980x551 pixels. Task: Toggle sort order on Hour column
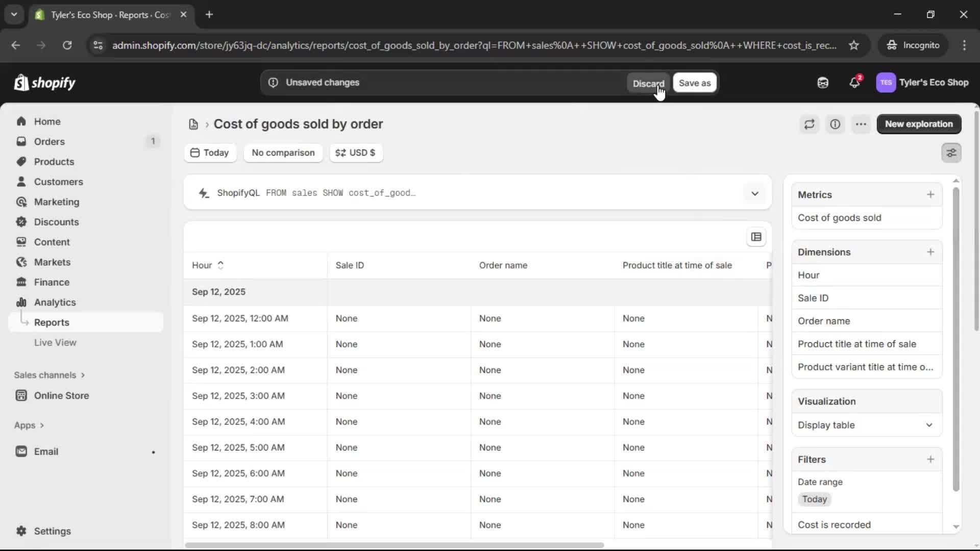tap(220, 265)
